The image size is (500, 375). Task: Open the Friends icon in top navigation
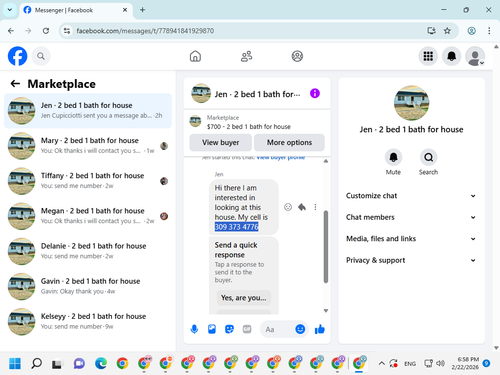(246, 56)
